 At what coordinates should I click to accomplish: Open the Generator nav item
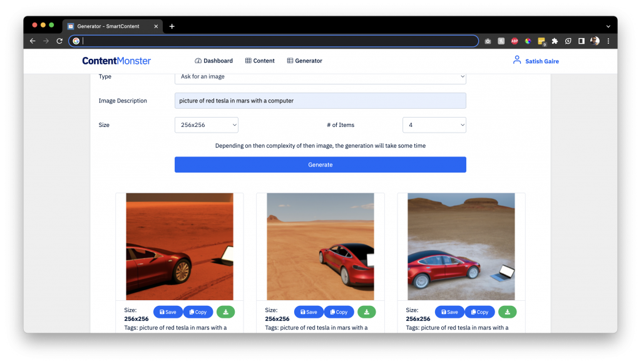[x=305, y=61]
